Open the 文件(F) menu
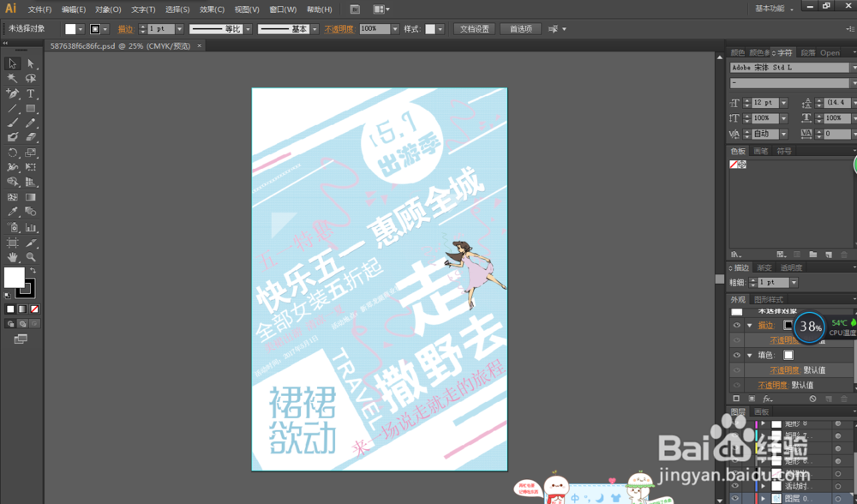Image resolution: width=857 pixels, height=504 pixels. coord(39,9)
